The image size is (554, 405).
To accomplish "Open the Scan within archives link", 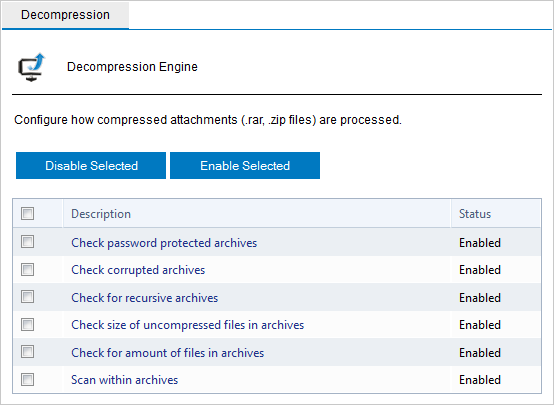I will point(124,380).
